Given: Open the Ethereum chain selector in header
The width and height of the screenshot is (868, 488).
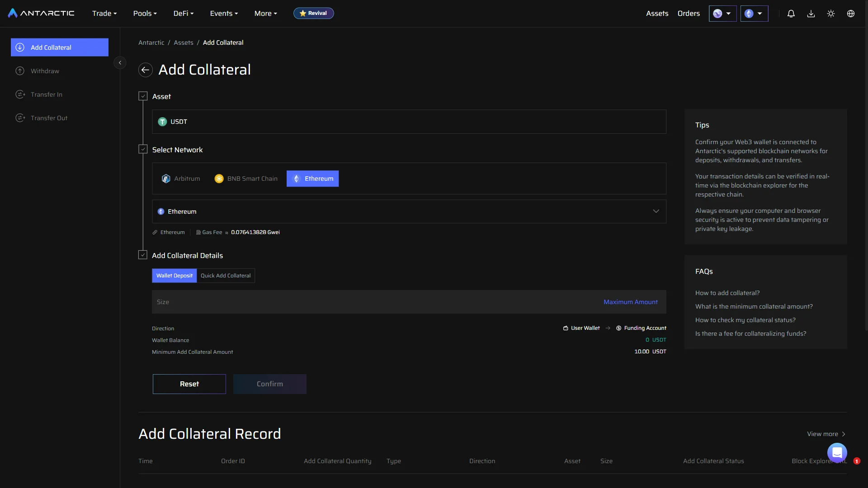Looking at the screenshot, I should (754, 14).
